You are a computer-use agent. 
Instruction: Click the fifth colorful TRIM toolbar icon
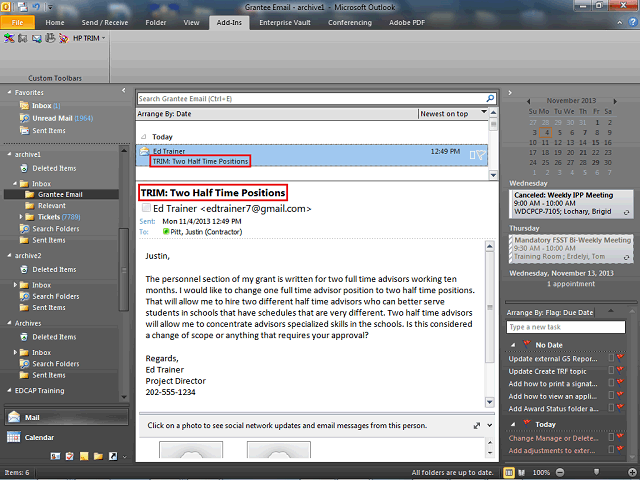coord(64,38)
